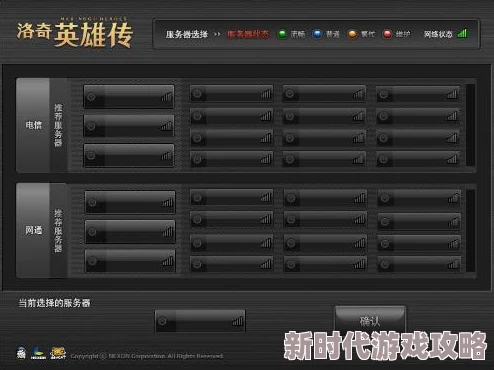Click the NEXON Corporation copyright text
Image resolution: width=494 pixels, height=370 pixels.
coord(147,356)
